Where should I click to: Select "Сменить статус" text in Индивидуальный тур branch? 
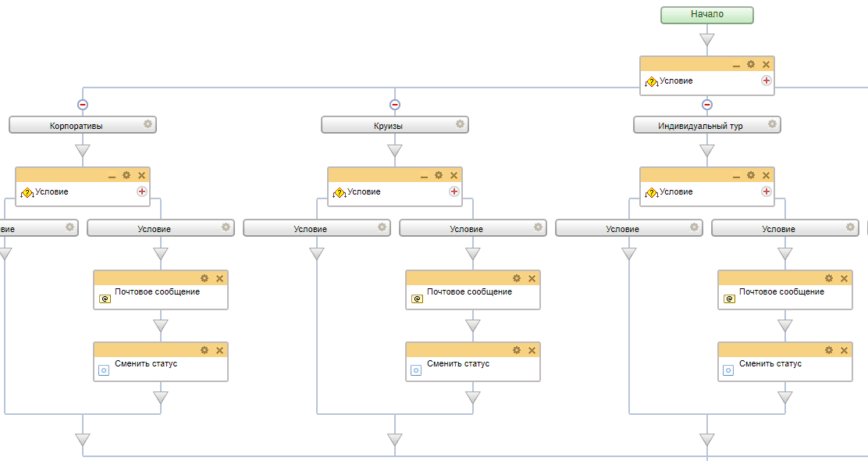point(770,364)
